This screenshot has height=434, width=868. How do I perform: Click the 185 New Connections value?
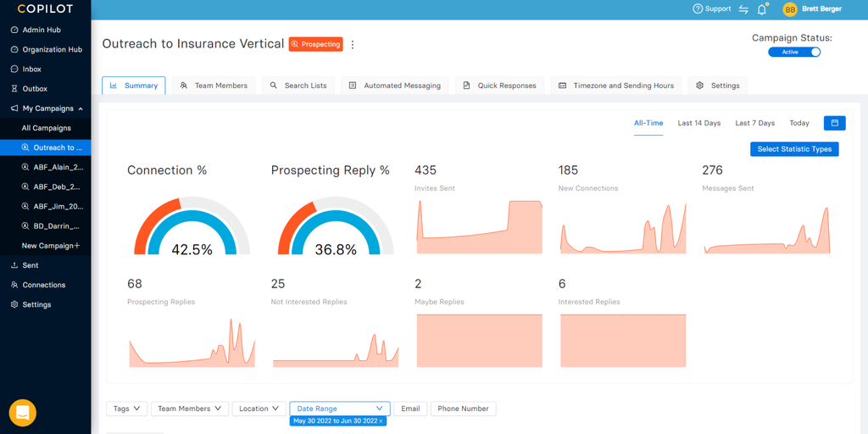[569, 170]
